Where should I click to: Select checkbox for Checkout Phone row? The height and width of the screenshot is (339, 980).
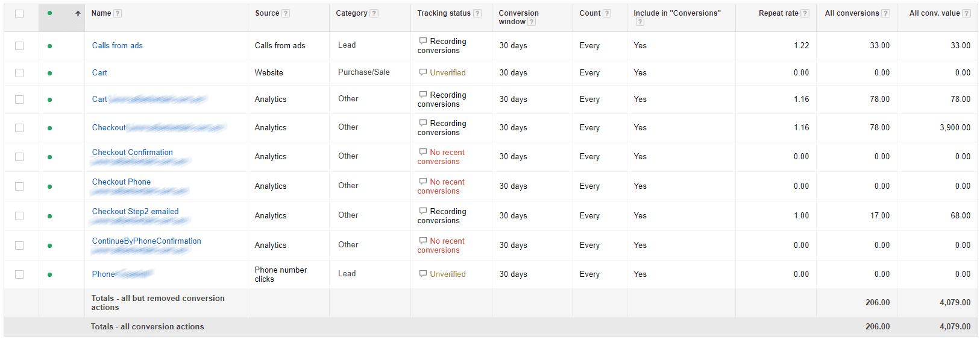(x=19, y=186)
